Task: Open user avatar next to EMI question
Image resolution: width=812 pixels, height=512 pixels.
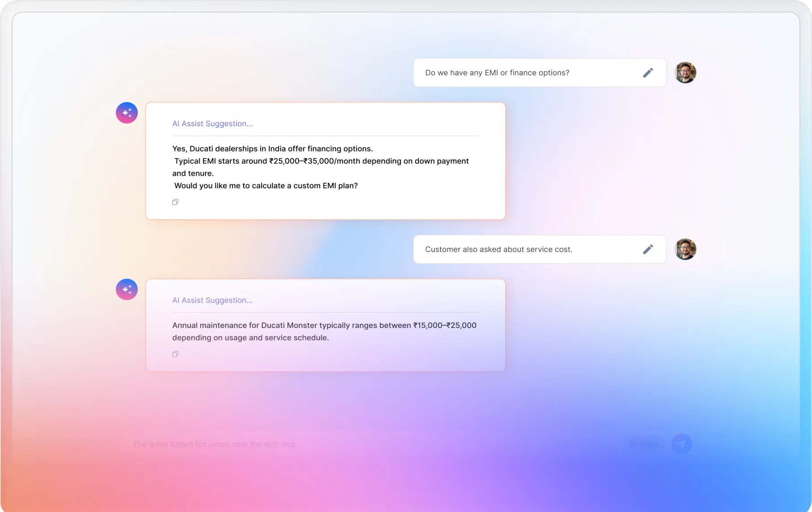Action: click(685, 73)
